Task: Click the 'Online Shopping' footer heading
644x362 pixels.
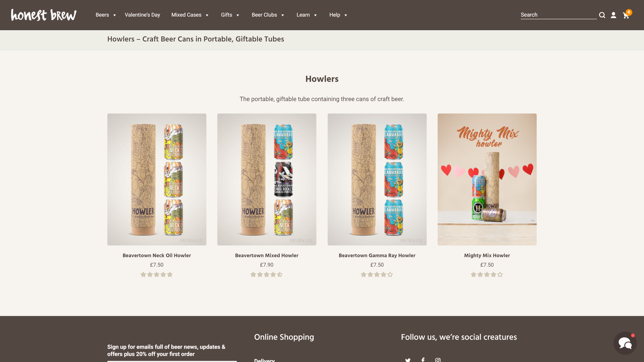Action: (284, 337)
